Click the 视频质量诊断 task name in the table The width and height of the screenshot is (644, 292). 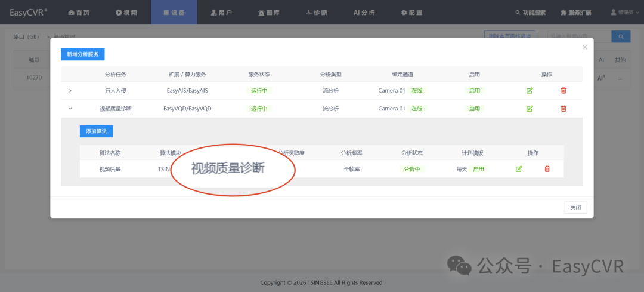pos(116,109)
